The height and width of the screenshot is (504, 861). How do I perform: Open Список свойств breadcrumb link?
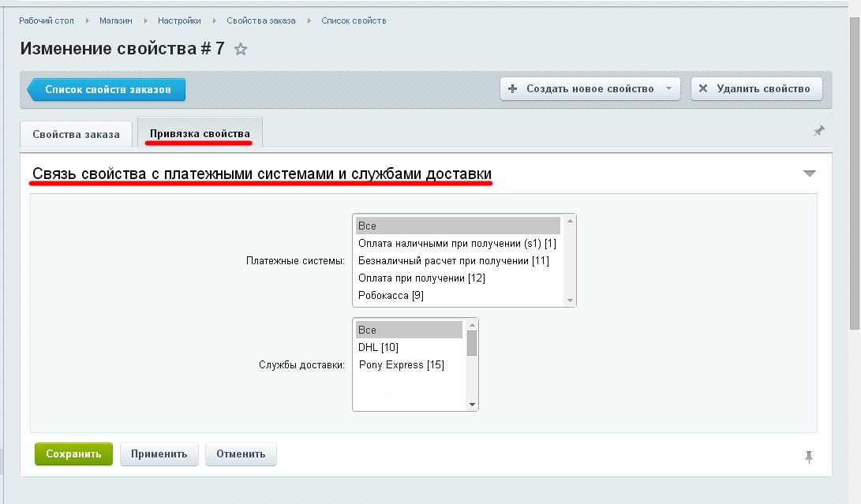click(354, 21)
